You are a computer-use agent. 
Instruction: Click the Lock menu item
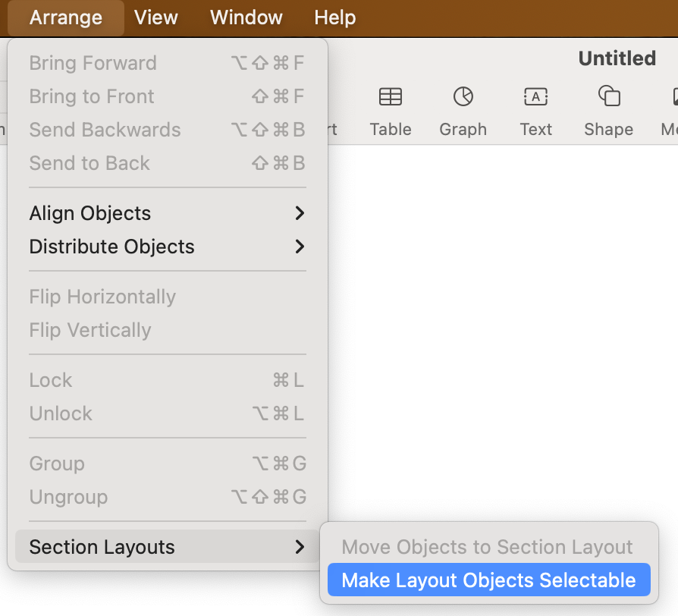click(x=51, y=380)
